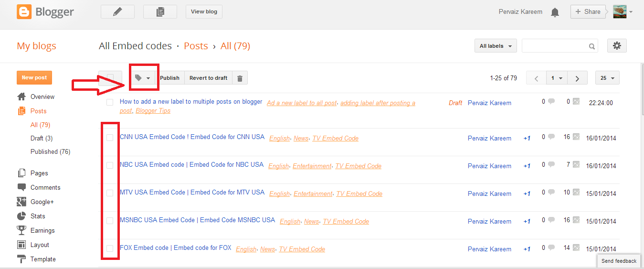
Task: Check the FOX Embed code post
Action: (x=110, y=248)
